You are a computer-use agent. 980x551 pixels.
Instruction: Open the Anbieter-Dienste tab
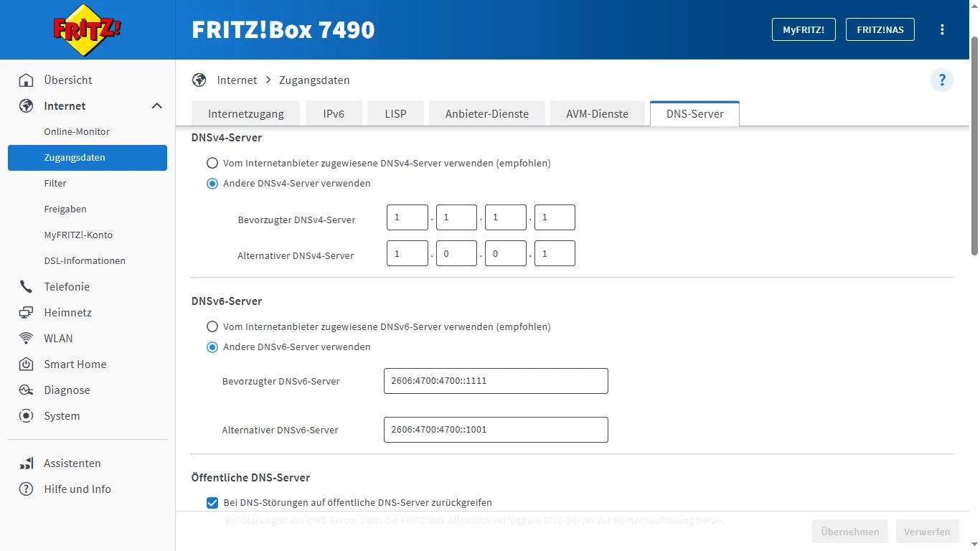click(x=487, y=114)
